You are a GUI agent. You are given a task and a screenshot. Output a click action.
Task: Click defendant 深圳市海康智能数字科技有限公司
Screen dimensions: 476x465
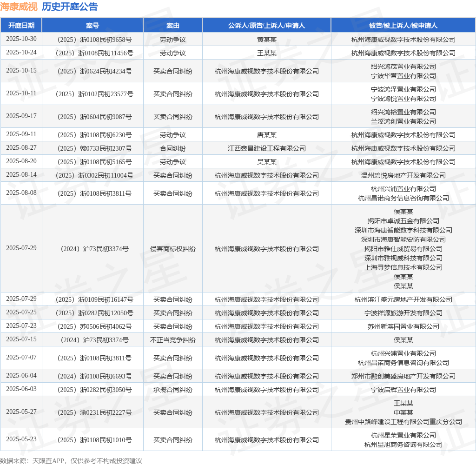(x=403, y=230)
